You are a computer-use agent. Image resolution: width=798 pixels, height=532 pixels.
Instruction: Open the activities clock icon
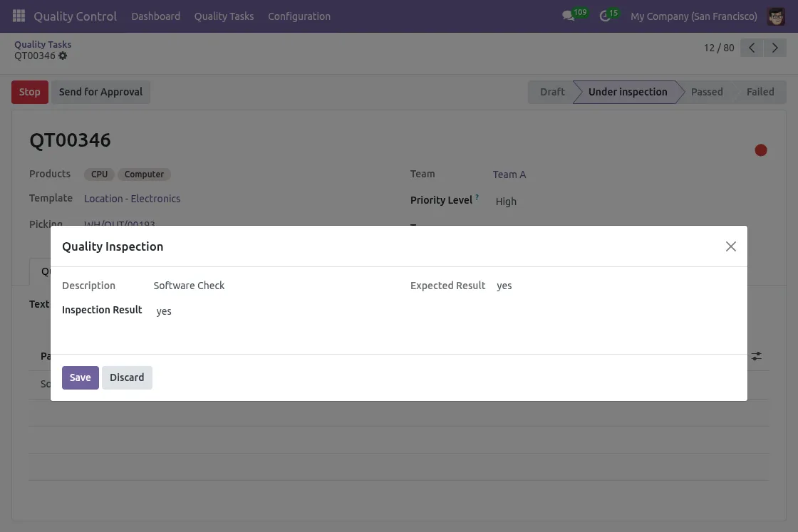tap(605, 16)
